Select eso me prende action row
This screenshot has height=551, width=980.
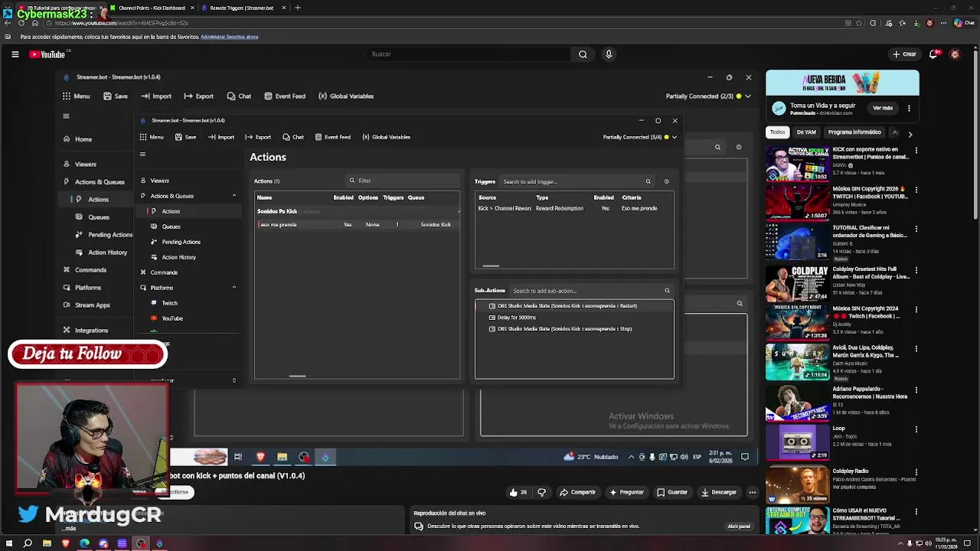pyautogui.click(x=357, y=224)
